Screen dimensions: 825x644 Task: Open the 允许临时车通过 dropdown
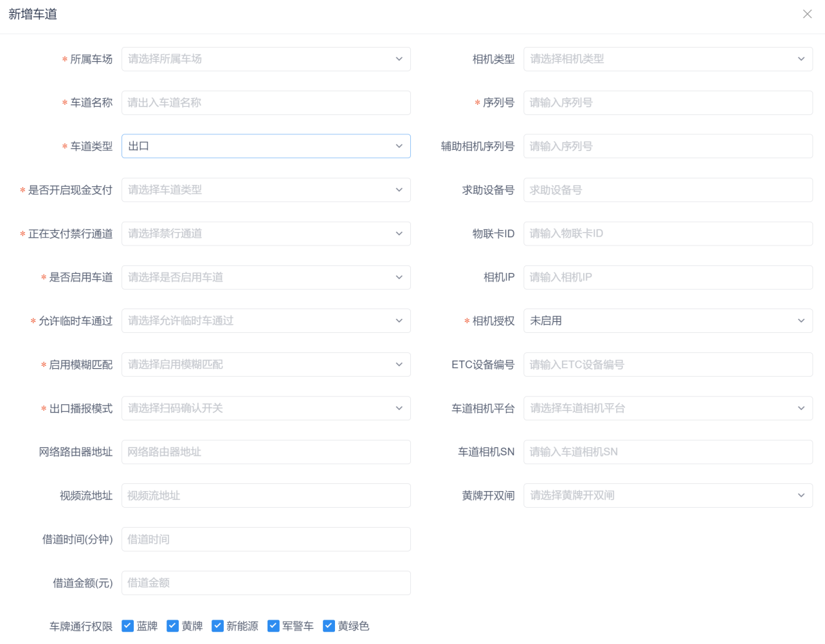[266, 321]
